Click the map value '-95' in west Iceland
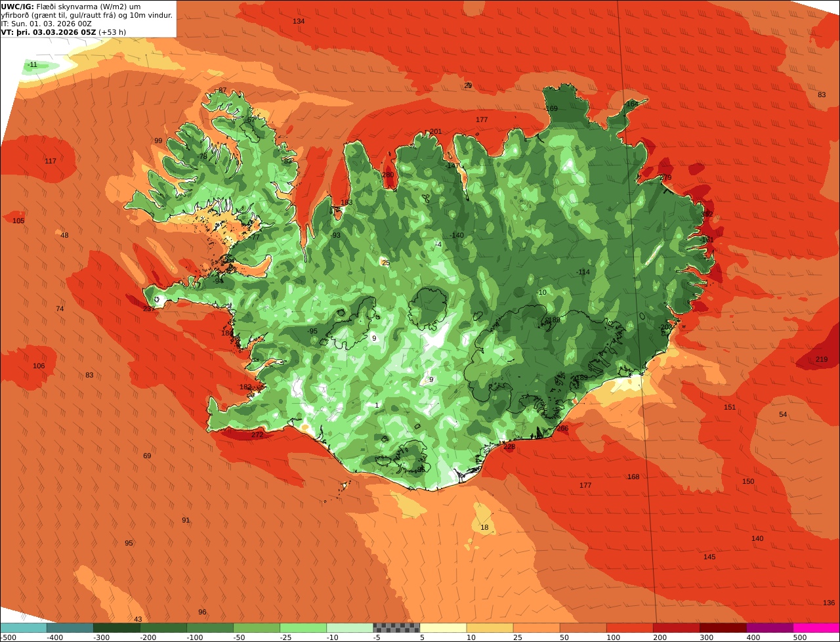The image size is (840, 642). [312, 331]
